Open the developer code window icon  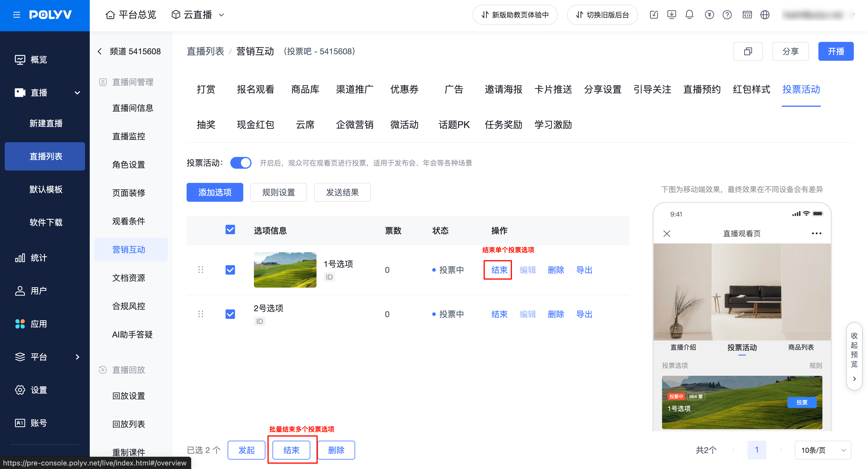click(747, 15)
